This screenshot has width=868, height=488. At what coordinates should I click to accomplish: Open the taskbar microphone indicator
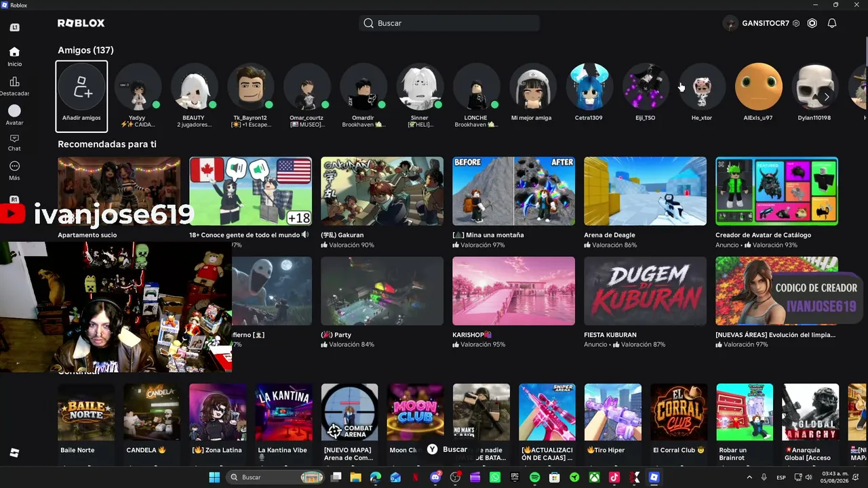pos(764,477)
